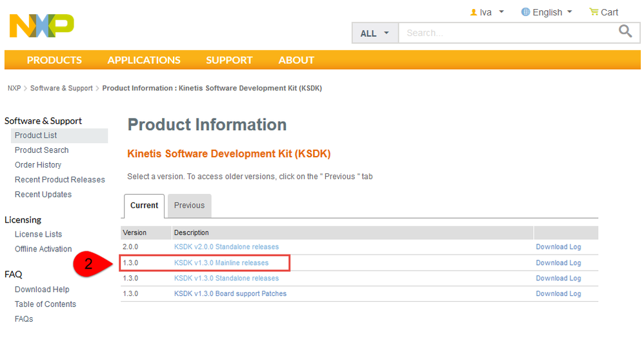The width and height of the screenshot is (644, 341).
Task: Click the Licensing sidebar heading
Action: [x=23, y=220]
